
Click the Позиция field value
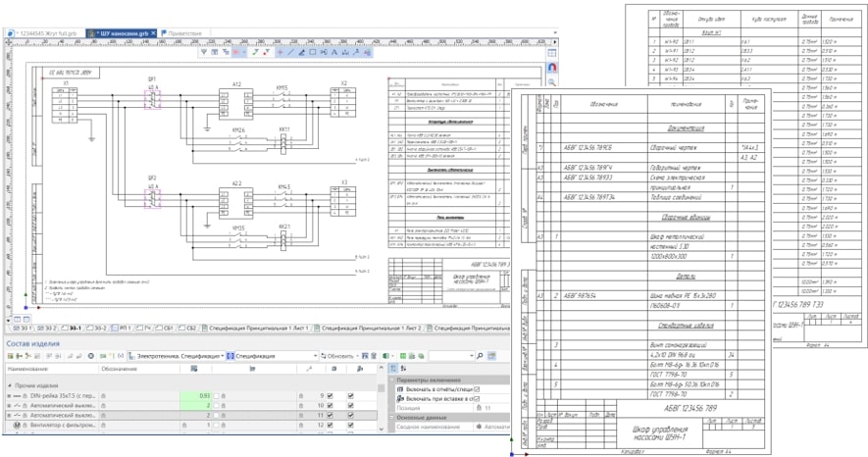tap(487, 408)
